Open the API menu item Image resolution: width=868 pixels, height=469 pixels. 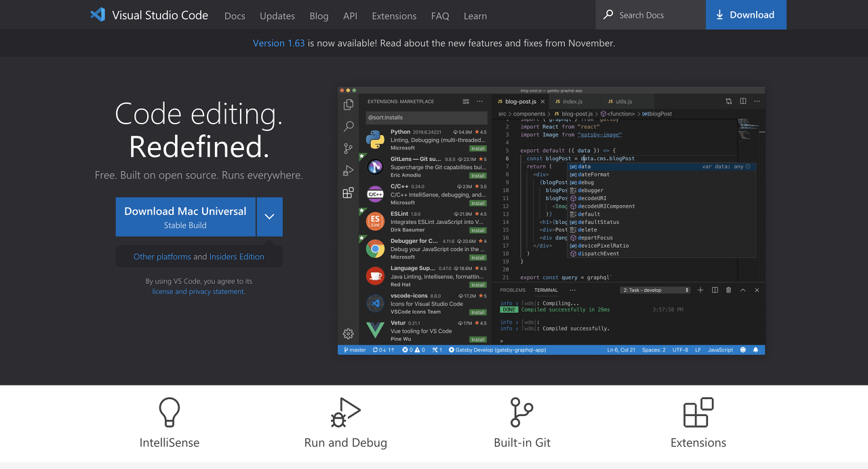pos(350,16)
